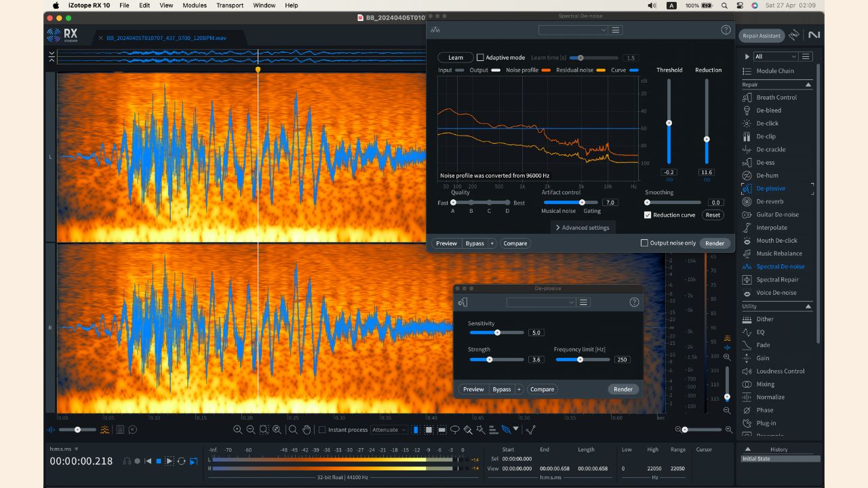Open Spectral De-noise preset dropdown
Viewport: 868px width, 488px height.
click(x=573, y=30)
